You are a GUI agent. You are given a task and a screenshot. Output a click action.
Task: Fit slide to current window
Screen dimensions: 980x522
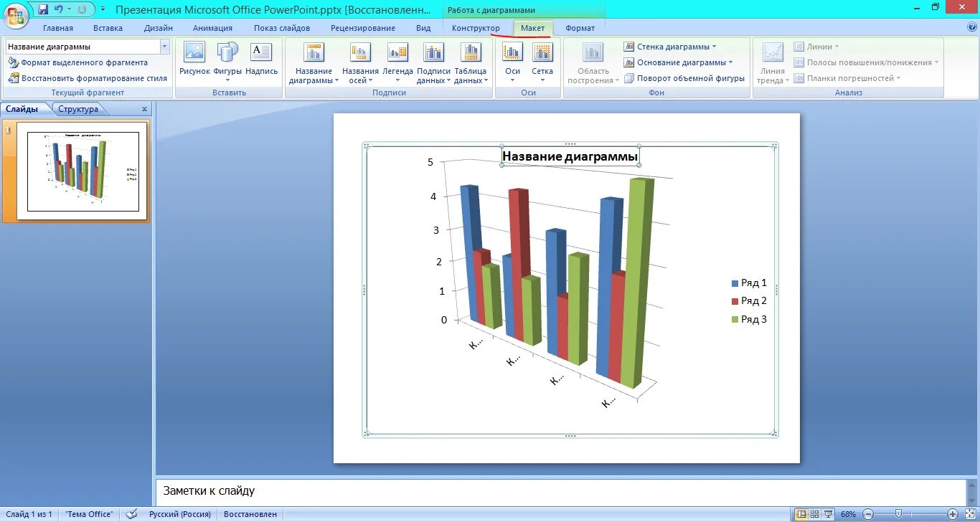pos(969,514)
